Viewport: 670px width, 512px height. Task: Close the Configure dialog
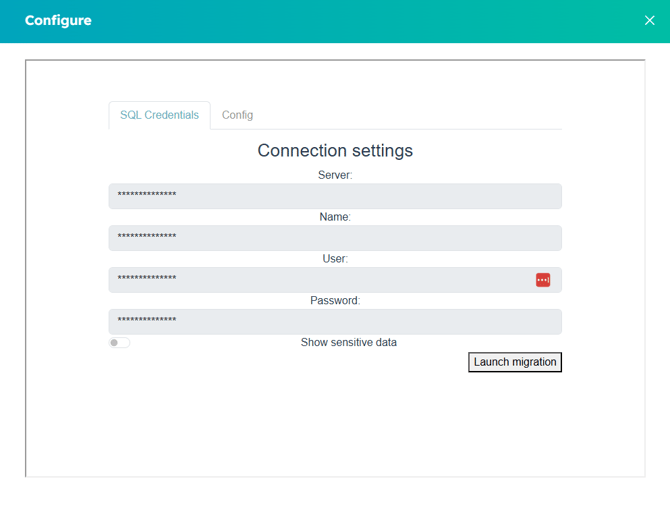point(649,20)
